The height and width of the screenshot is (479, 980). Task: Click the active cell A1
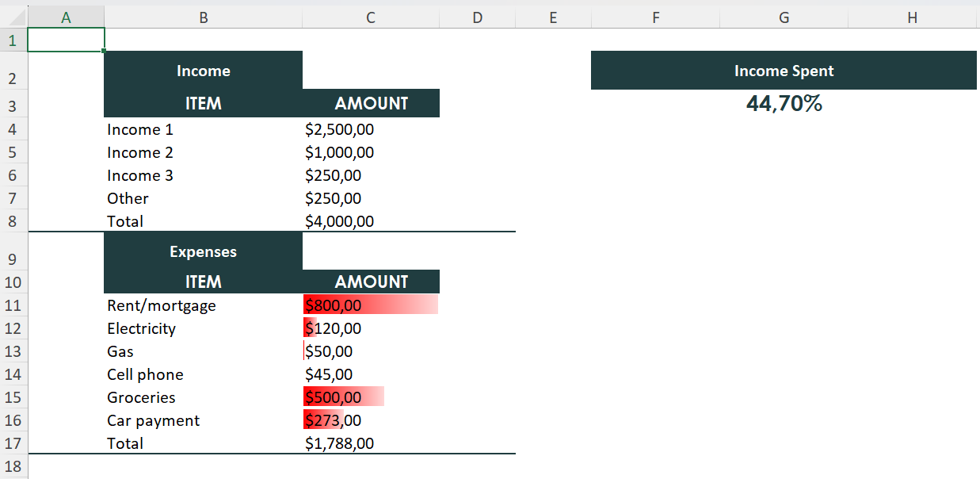pos(66,40)
